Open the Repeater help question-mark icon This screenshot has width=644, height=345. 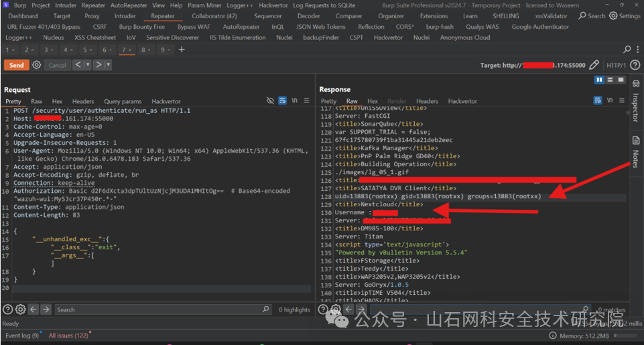[x=635, y=65]
